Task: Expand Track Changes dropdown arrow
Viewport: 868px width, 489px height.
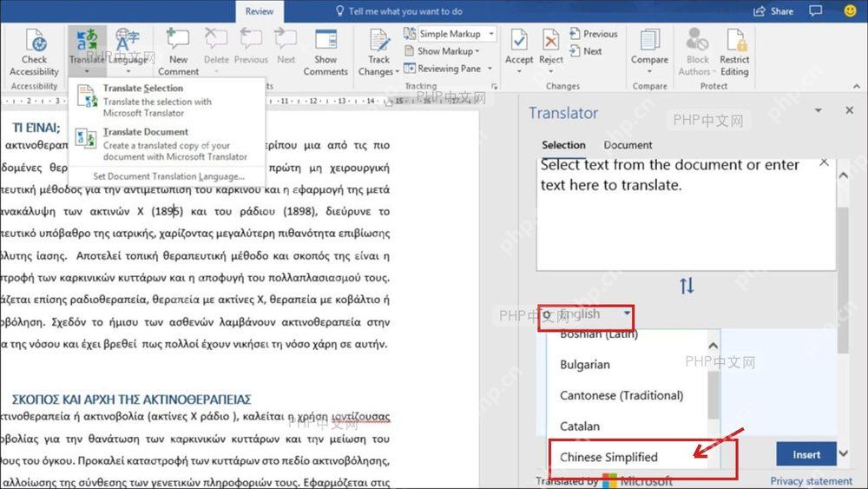Action: coord(397,72)
